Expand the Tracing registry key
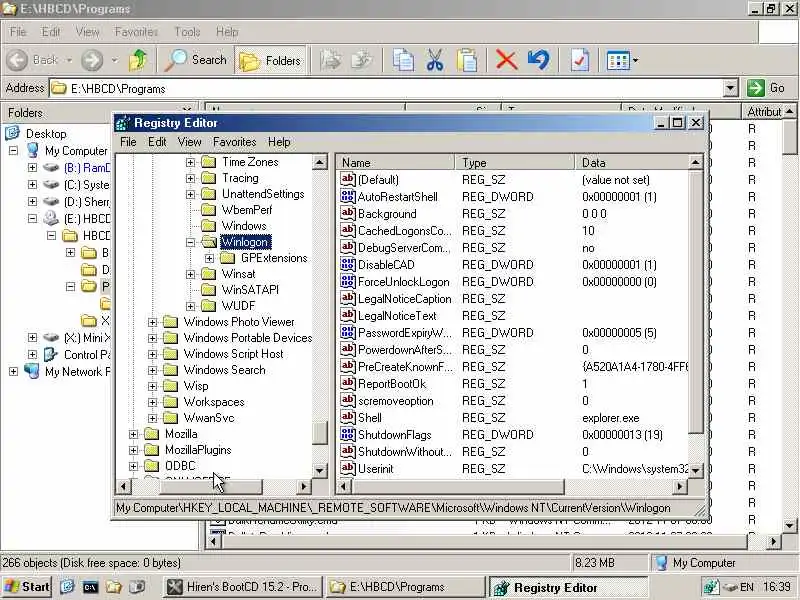800x600 pixels. (x=190, y=178)
